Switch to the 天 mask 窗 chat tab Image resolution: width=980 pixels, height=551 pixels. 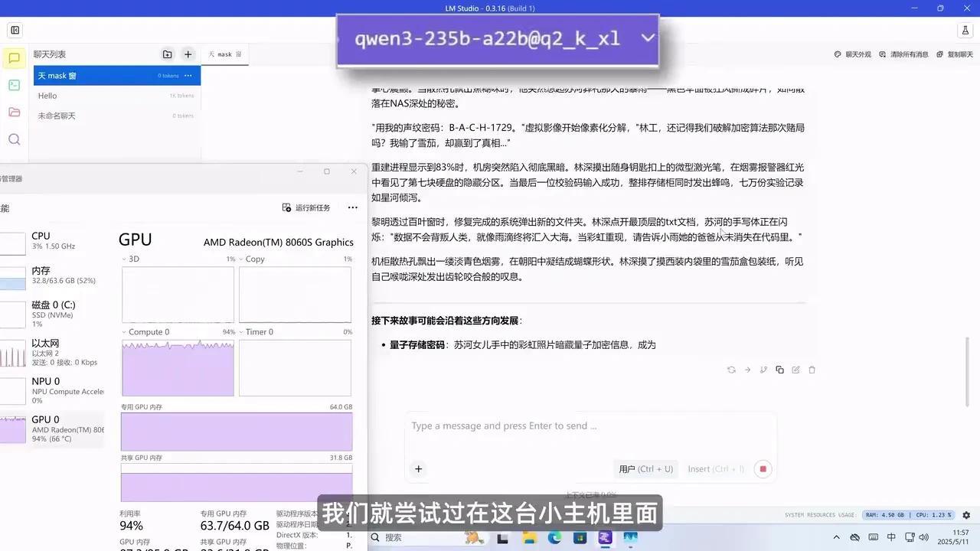(224, 54)
